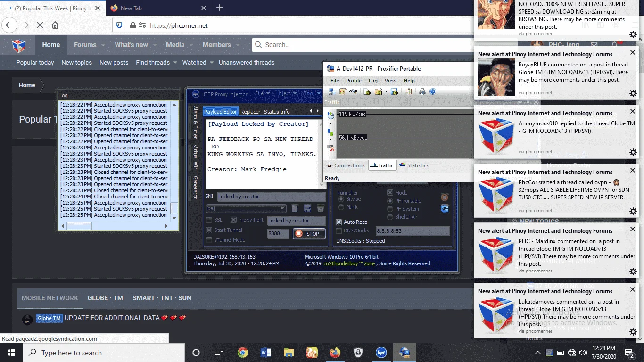
Task: Click the phcorner site logo
Action: coord(18,45)
